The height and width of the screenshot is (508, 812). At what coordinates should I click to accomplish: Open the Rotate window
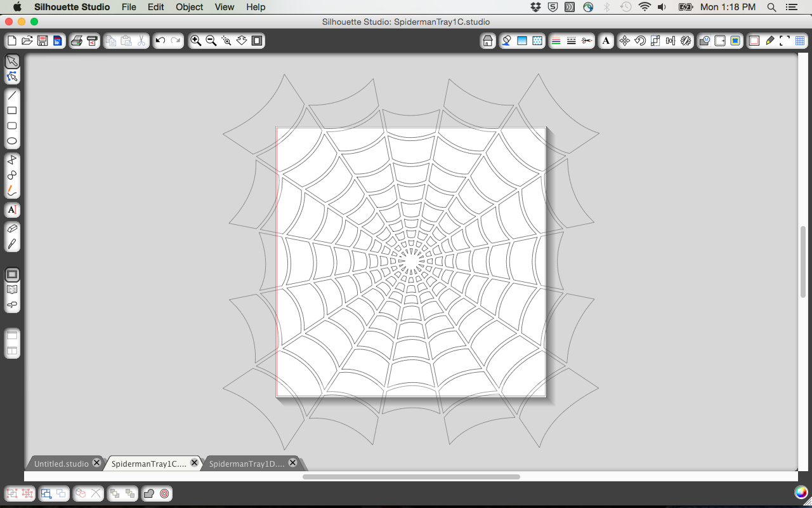coord(640,41)
